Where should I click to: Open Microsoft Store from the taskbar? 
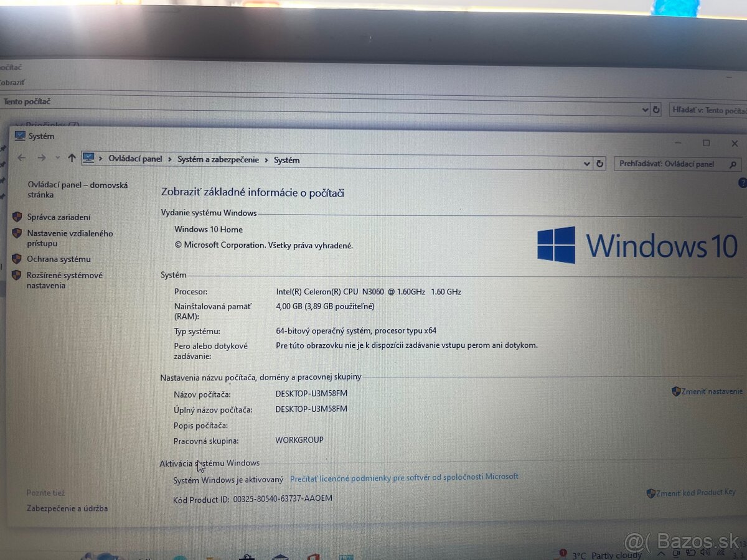click(245, 556)
